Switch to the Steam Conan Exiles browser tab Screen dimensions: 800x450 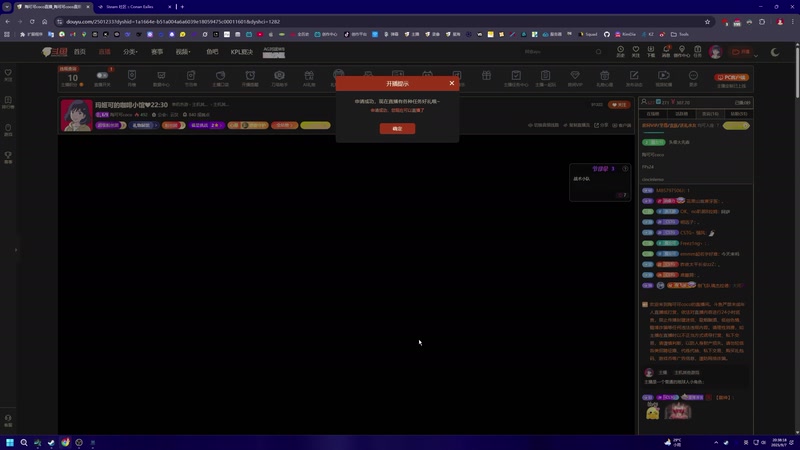pos(134,7)
